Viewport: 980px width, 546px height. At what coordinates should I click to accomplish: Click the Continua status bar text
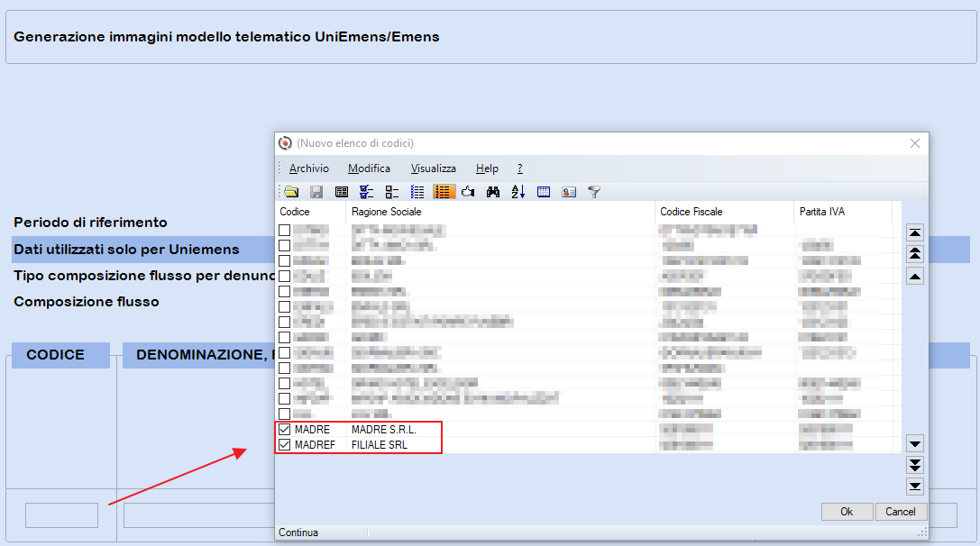click(298, 532)
